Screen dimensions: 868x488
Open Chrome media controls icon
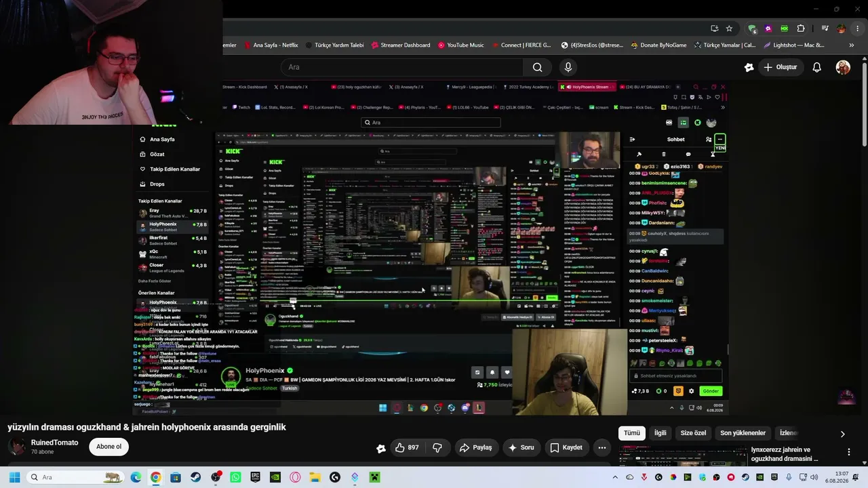coord(825,28)
